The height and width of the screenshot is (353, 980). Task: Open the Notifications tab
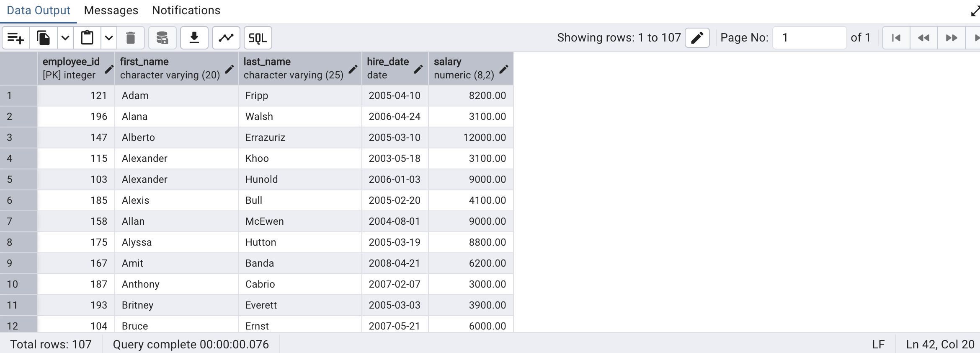pos(186,10)
